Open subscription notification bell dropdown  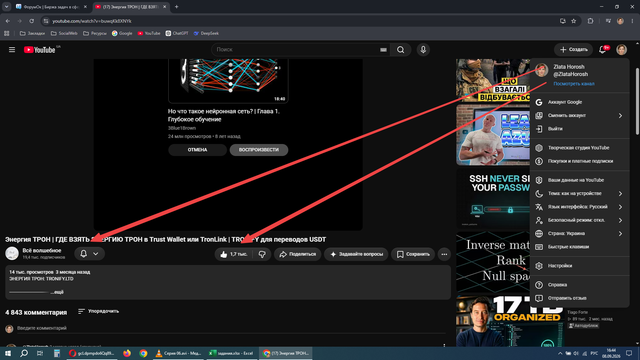pos(89,253)
